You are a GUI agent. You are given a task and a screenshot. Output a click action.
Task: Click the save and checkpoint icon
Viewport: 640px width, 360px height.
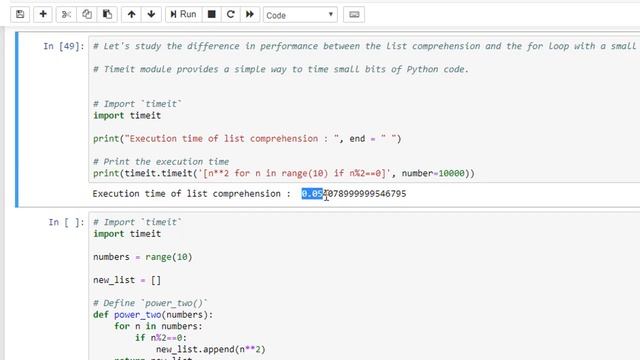[20, 15]
